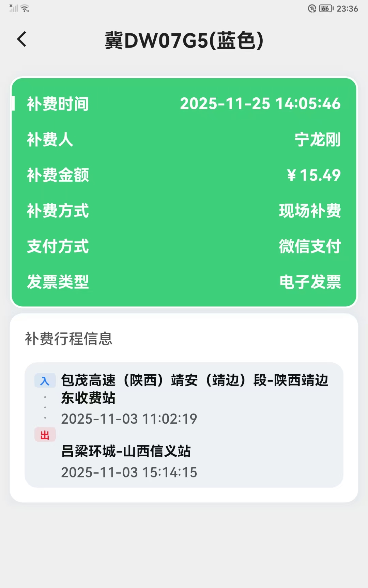Select the 补费时间 timestamp value
368x588 pixels.
pos(260,104)
